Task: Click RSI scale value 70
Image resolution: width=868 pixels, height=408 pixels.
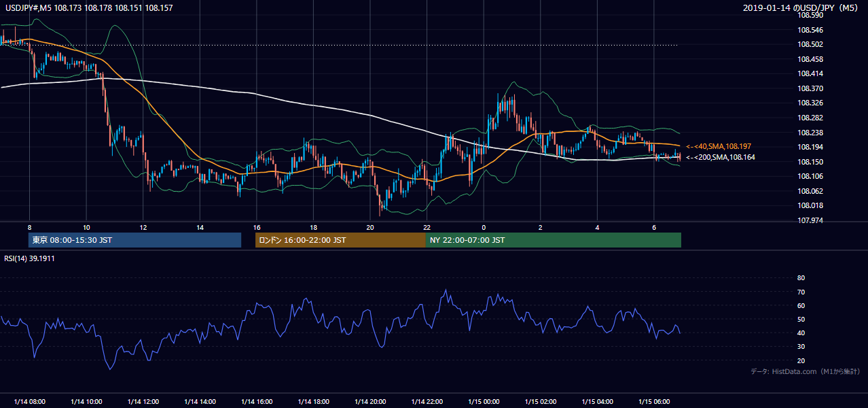Action: tap(801, 292)
